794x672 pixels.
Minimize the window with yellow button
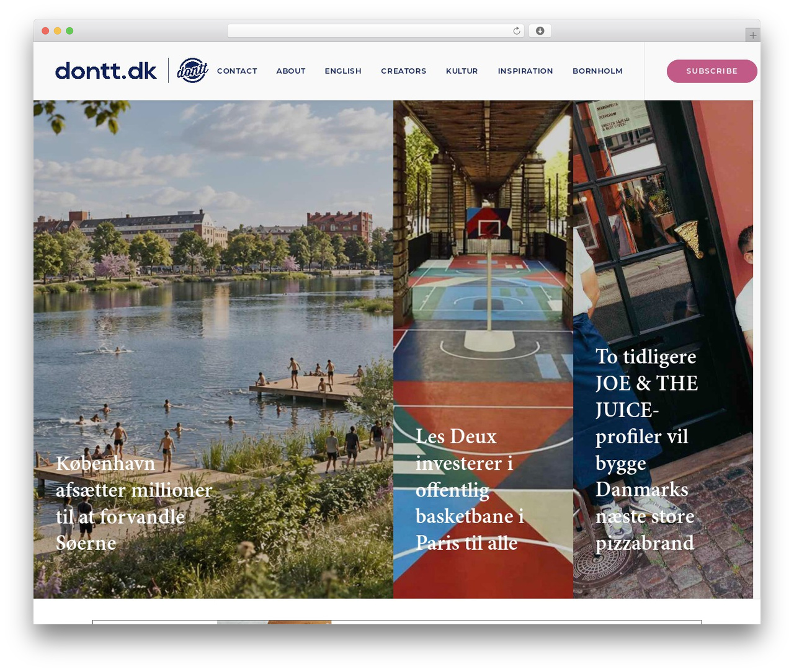58,31
